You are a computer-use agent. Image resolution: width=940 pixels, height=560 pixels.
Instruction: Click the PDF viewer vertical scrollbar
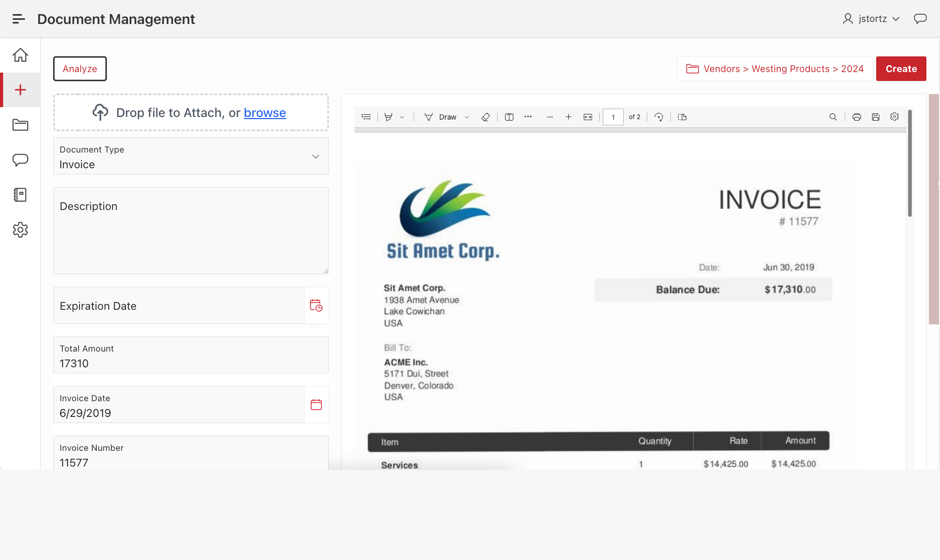tap(910, 163)
